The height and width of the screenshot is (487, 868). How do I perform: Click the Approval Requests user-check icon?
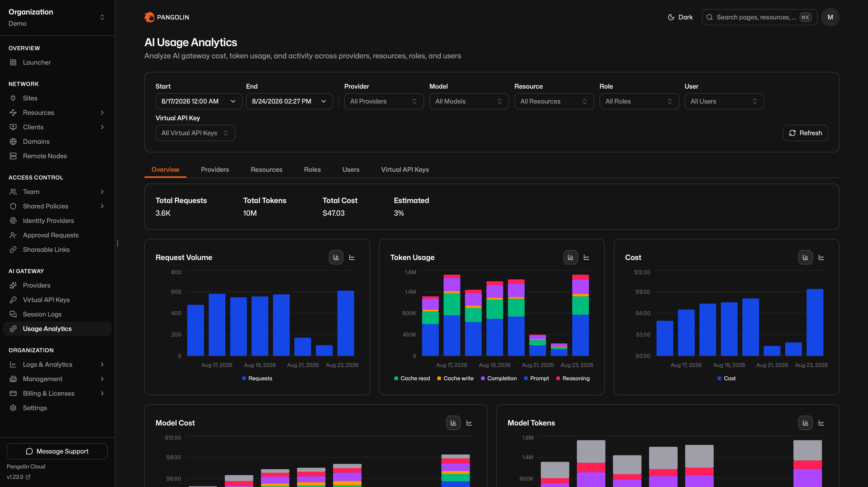(13, 235)
